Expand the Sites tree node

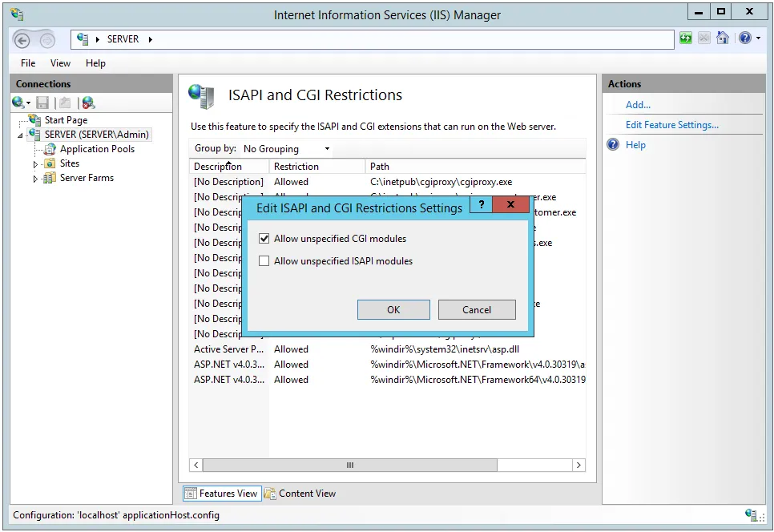(36, 164)
